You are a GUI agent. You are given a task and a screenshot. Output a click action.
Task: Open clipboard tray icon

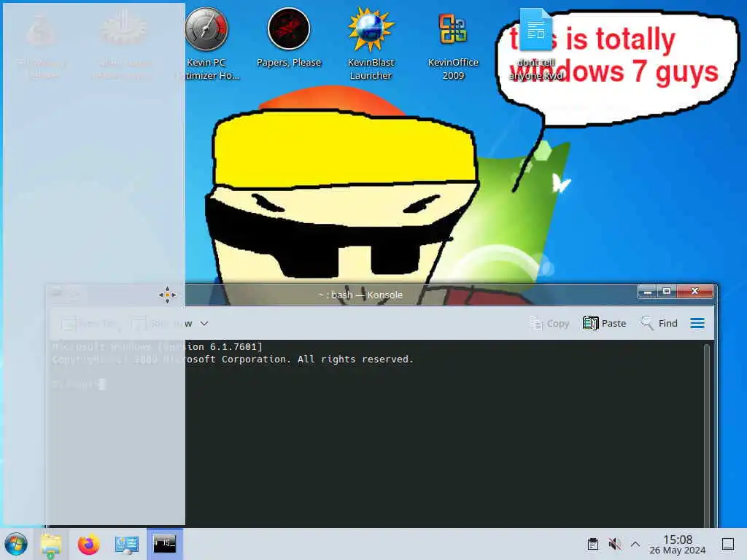592,544
